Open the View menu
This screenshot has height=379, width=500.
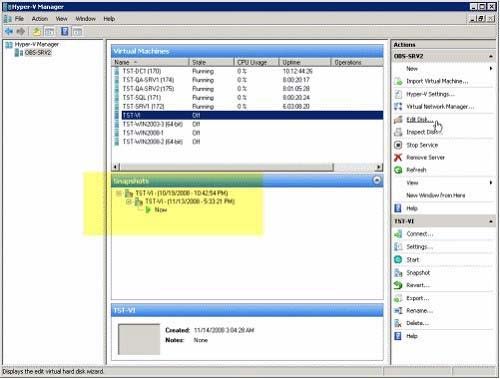coord(61,19)
